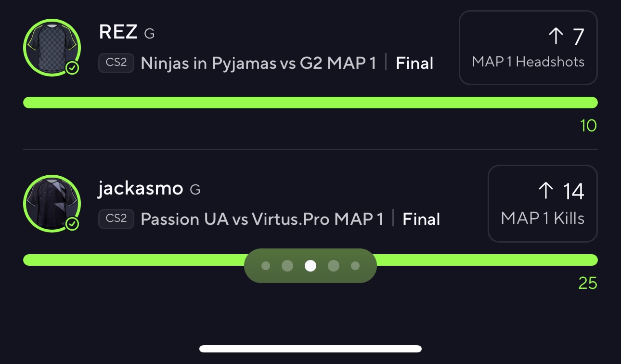Click the CS2 badge in REZ's row
621x364 pixels.
pos(116,63)
